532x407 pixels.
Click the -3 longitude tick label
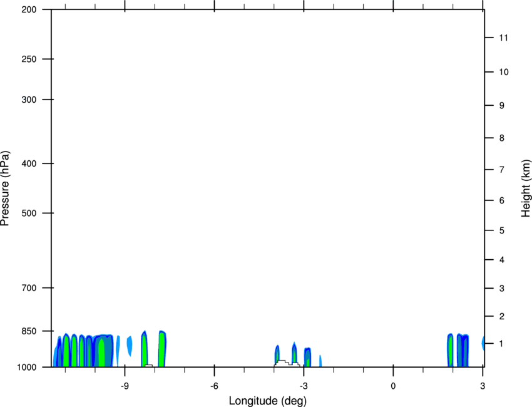[x=304, y=386]
